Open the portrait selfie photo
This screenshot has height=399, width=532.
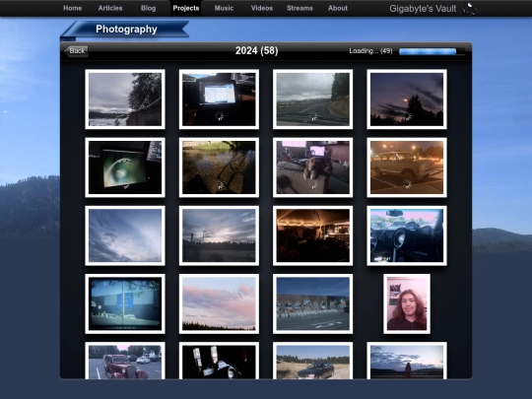407,303
